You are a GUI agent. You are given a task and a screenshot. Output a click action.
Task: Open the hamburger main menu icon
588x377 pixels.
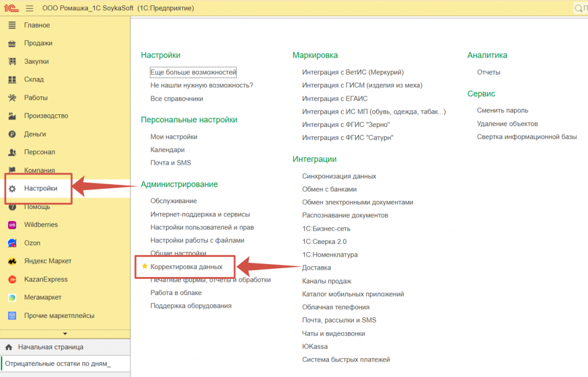point(29,8)
